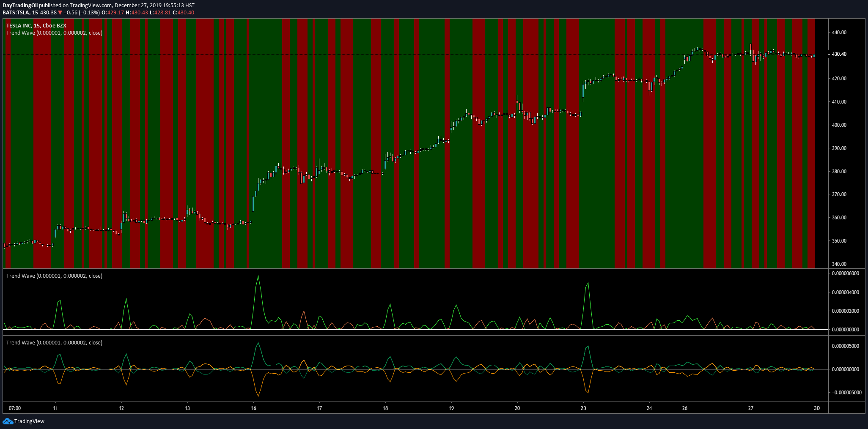Select Trend Wave legend in main price pane
Image resolution: width=868 pixels, height=429 pixels.
54,33
